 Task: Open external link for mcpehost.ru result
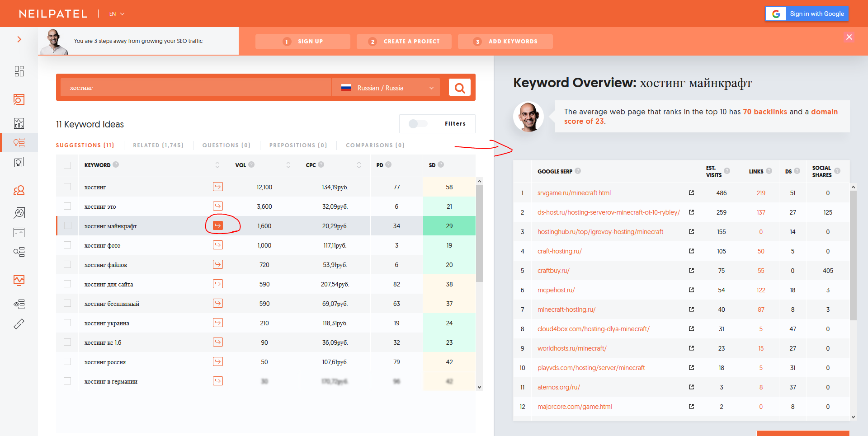tap(691, 290)
